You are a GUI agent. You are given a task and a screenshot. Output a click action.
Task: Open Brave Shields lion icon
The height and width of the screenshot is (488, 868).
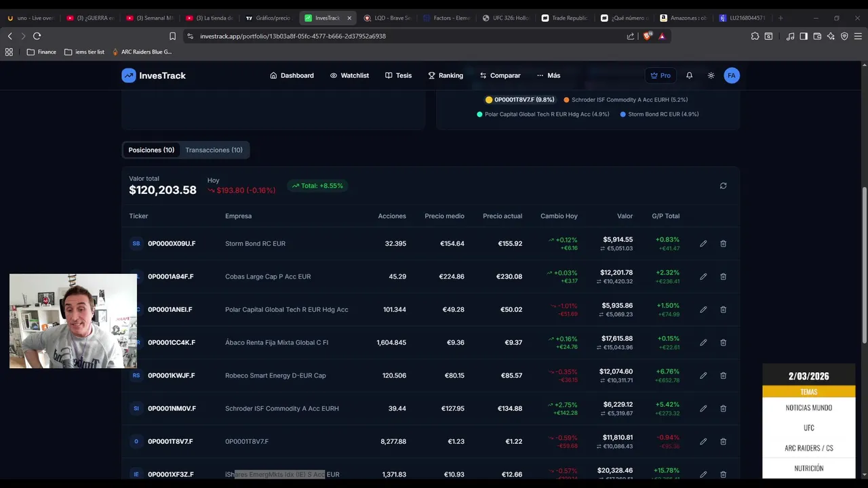point(647,36)
